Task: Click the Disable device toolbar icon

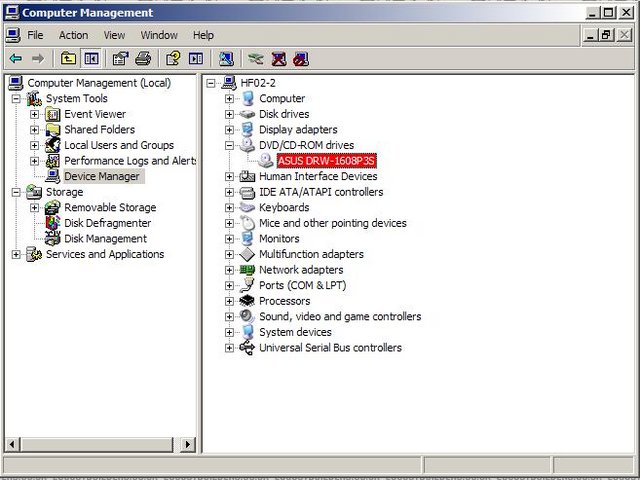Action: pos(301,59)
